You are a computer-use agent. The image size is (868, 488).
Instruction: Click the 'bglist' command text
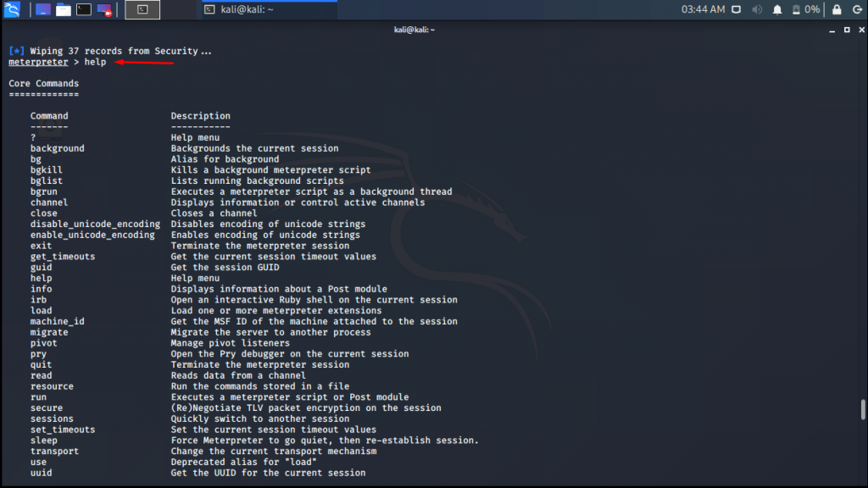pyautogui.click(x=47, y=181)
